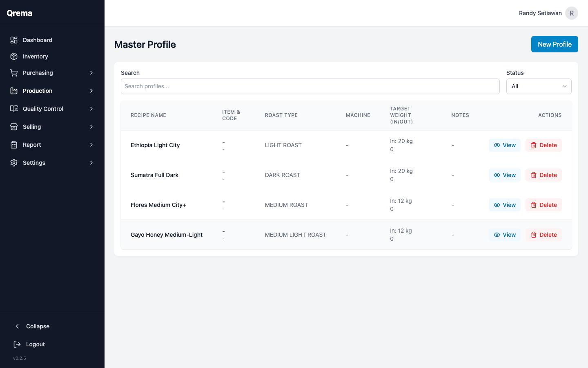Open Quality Control via its badge icon
The height and width of the screenshot is (368, 588).
pos(13,108)
